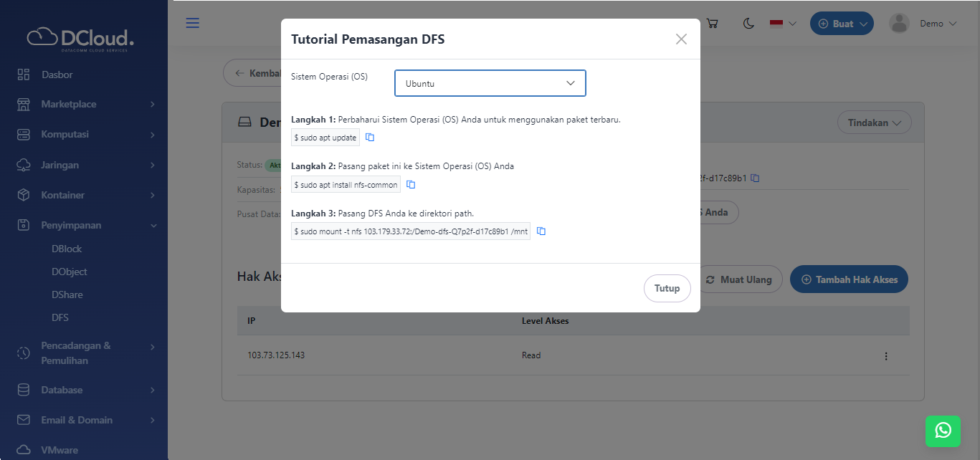Click Muat Ulang to reload access rights
This screenshot has width=980, height=460.
pos(741,279)
